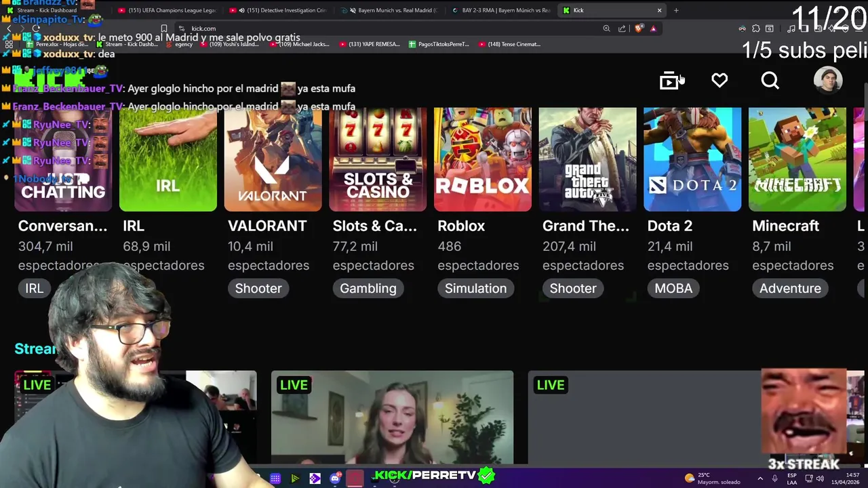868x488 pixels.
Task: Open the user profile avatar menu
Action: [x=828, y=81]
